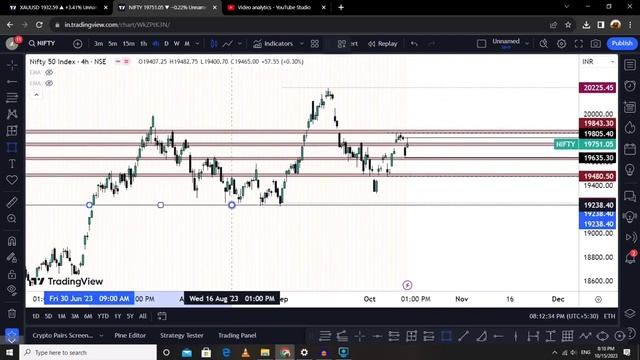Open quick search magnifier icon
This screenshot has width=640, height=360.
(x=544, y=44)
